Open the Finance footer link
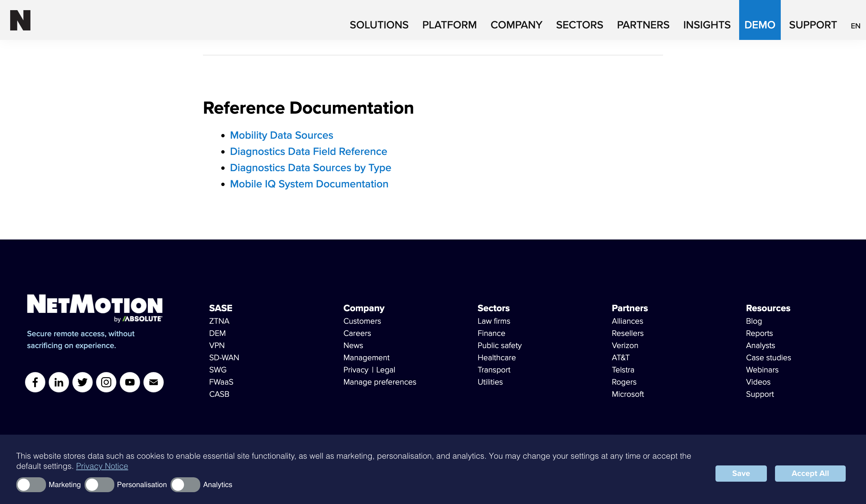Image resolution: width=866 pixels, height=504 pixels. pos(492,333)
